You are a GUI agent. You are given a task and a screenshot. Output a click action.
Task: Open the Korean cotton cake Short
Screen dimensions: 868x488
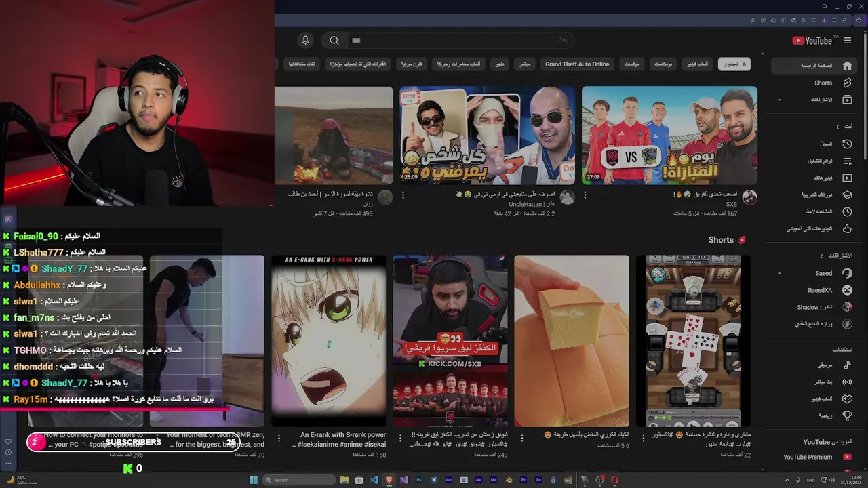pos(572,341)
